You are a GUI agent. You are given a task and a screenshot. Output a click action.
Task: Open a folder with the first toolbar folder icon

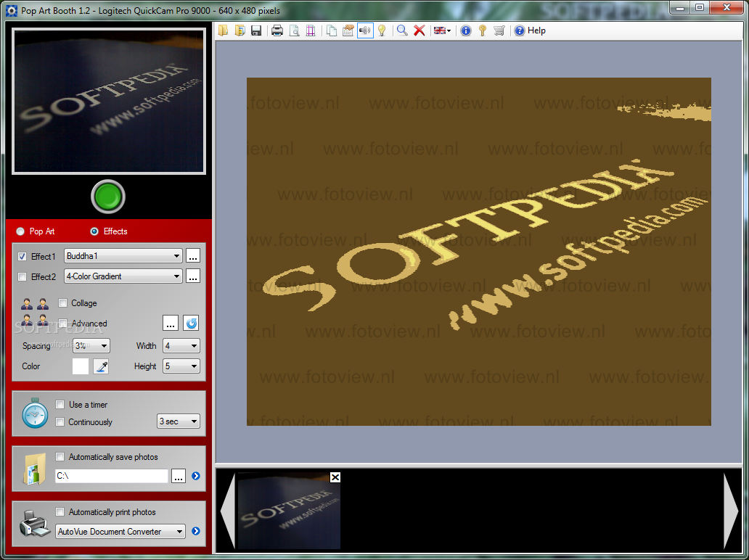point(223,30)
